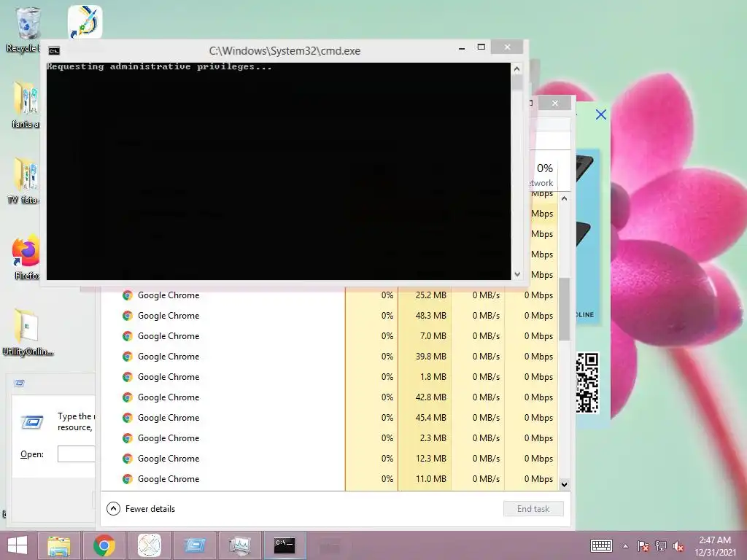Screen dimensions: 747x560
Task: Click Task Manager's scroll down arrow
Action: (x=564, y=485)
